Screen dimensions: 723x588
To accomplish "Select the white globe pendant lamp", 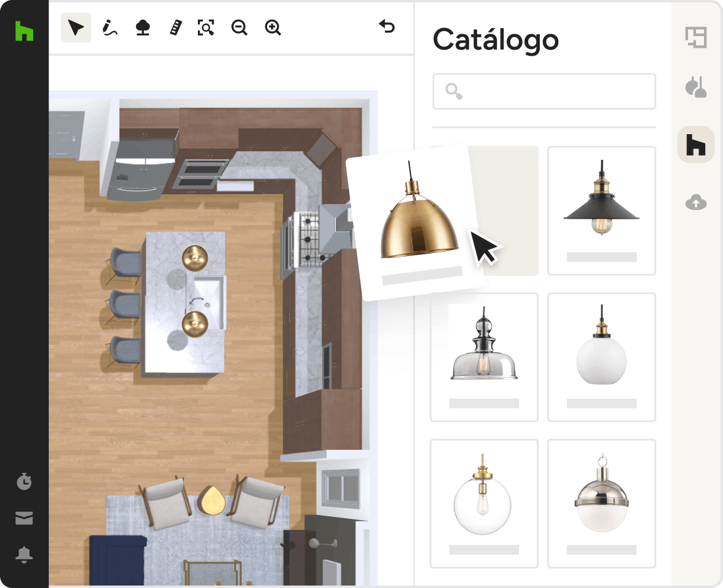I will tap(602, 357).
